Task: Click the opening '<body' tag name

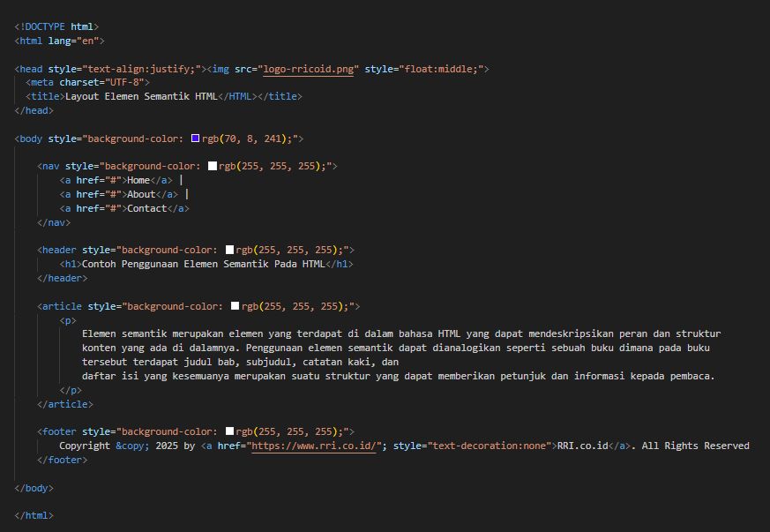Action: pos(28,139)
